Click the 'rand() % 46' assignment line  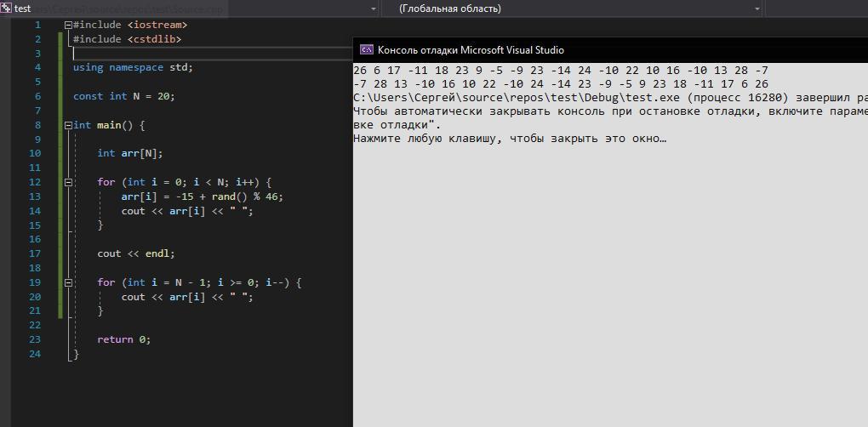(202, 196)
